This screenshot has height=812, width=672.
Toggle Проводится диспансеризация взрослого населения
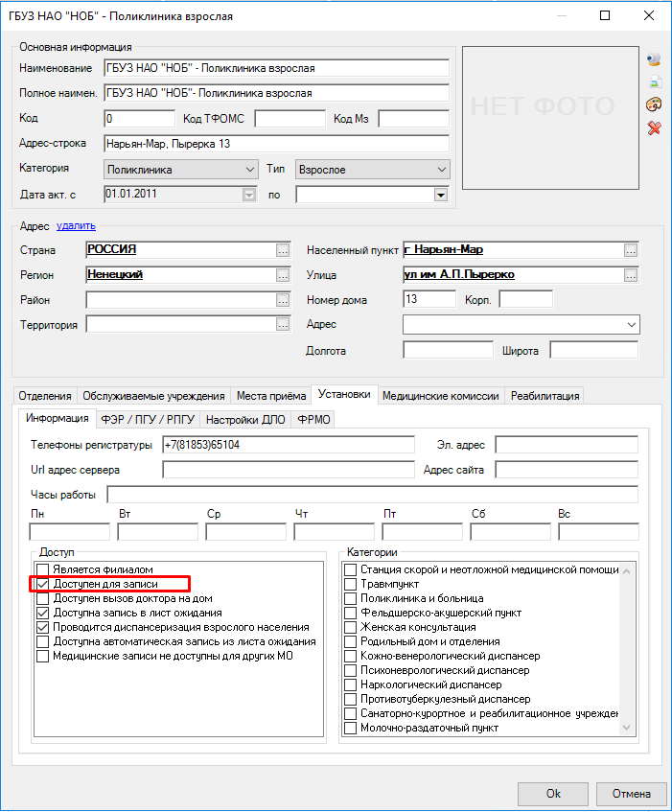click(43, 627)
